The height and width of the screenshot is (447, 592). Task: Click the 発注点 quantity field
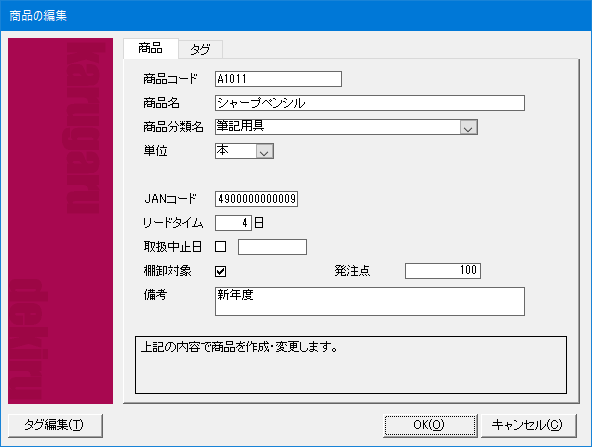pyautogui.click(x=443, y=271)
